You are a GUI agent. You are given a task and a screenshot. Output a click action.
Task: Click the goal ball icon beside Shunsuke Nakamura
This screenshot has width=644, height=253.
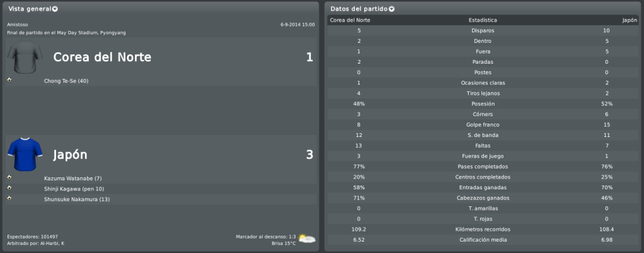[9, 198]
